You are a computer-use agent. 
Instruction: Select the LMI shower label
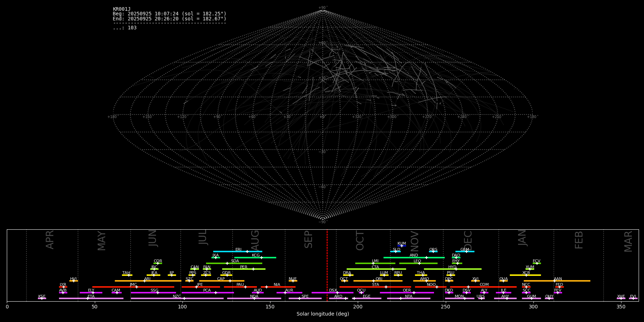tap(375, 261)
